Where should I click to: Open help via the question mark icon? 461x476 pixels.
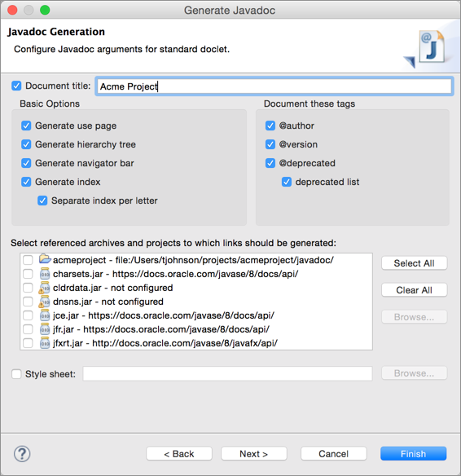(x=22, y=454)
